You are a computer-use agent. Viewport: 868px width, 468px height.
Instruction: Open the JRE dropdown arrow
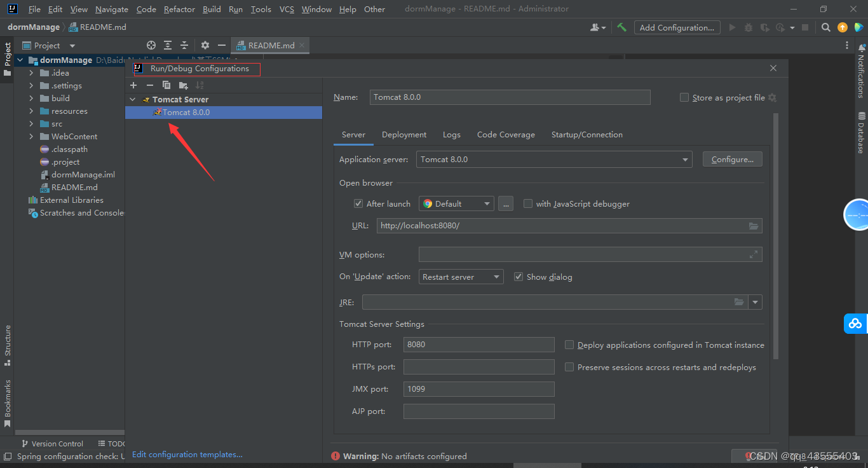coord(756,302)
